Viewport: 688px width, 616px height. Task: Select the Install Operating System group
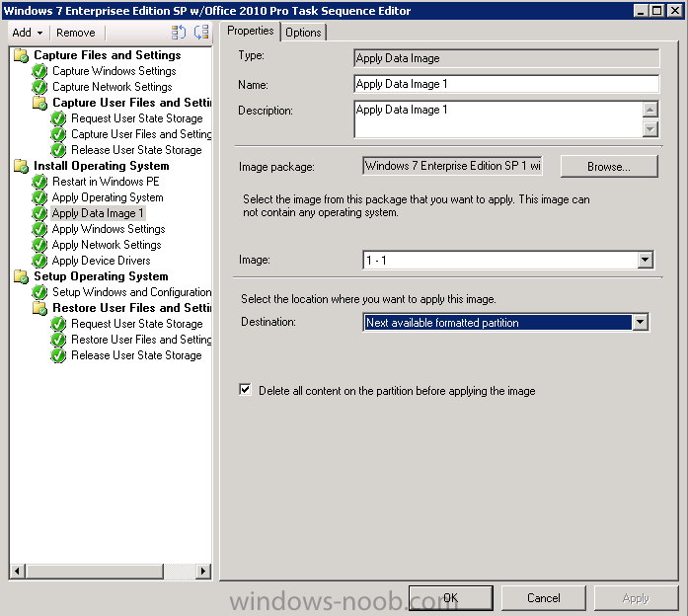[102, 166]
